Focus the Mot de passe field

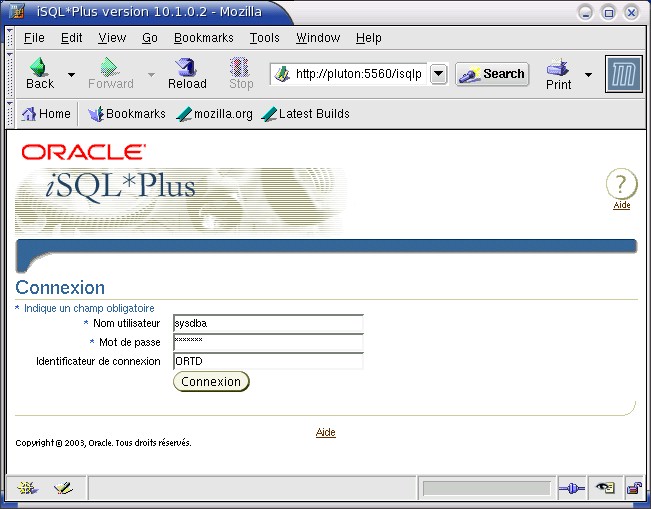tap(268, 343)
